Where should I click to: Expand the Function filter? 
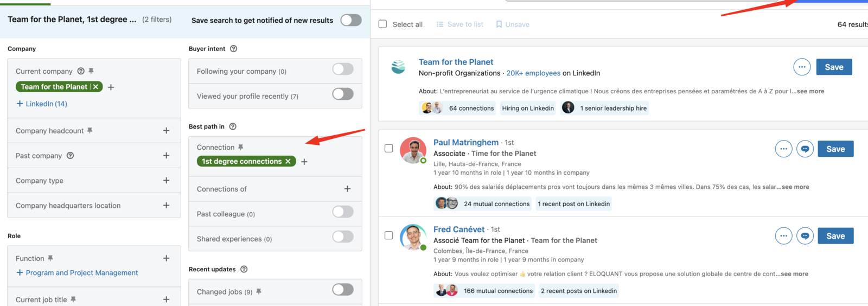pyautogui.click(x=166, y=258)
